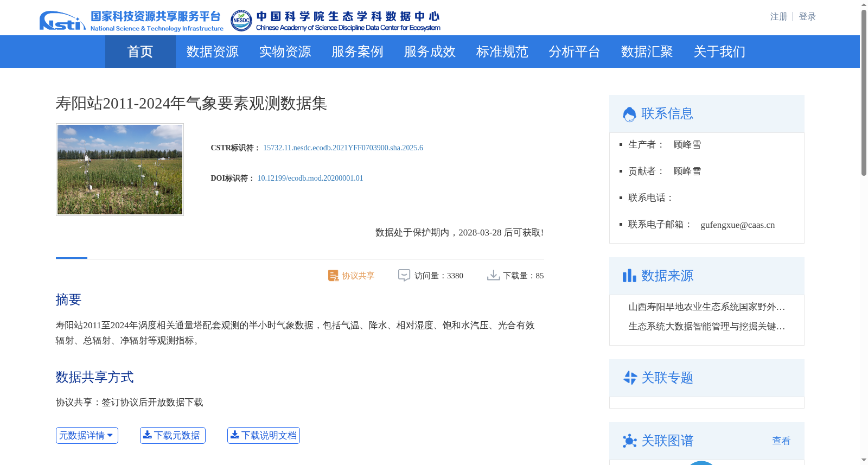Click the NESDC round emblem logo
Screen dimensions: 868x465
pos(241,21)
